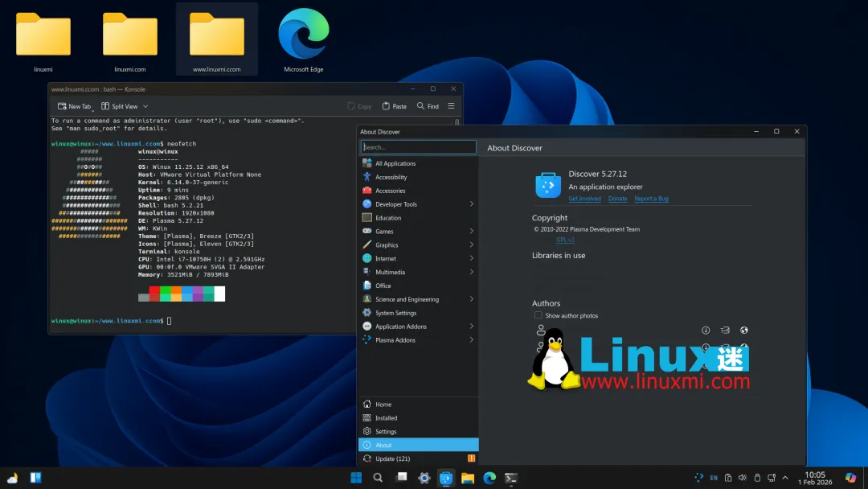Select the linuxmi.com desktop folder

click(130, 42)
